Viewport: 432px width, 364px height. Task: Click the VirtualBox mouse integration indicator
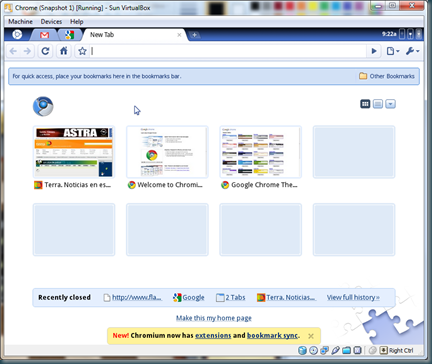coord(373,350)
